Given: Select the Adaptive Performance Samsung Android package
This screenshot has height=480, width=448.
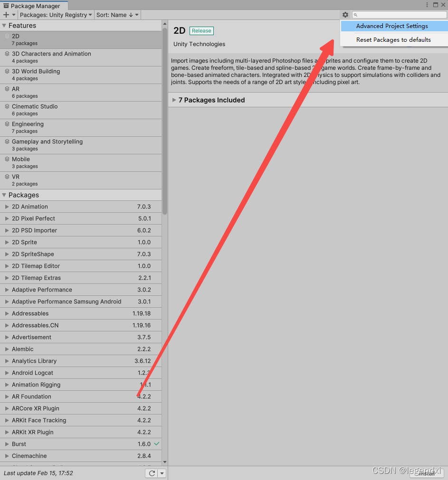Looking at the screenshot, I should point(81,301).
